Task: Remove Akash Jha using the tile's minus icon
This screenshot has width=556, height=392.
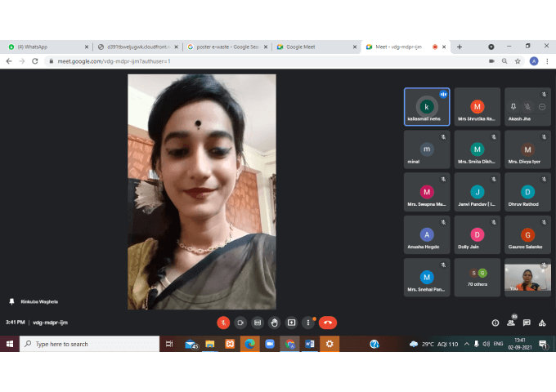Action: pos(540,106)
